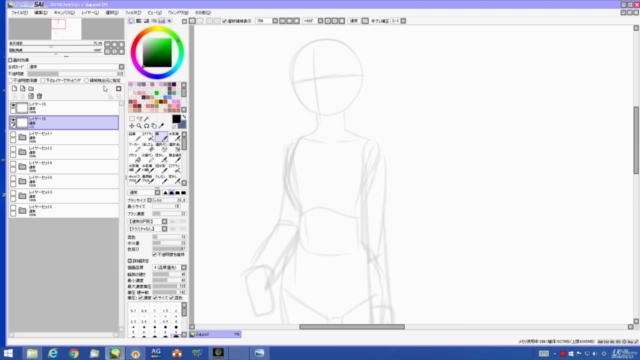Delete layer with trash icon
The width and height of the screenshot is (640, 360).
[x=39, y=96]
